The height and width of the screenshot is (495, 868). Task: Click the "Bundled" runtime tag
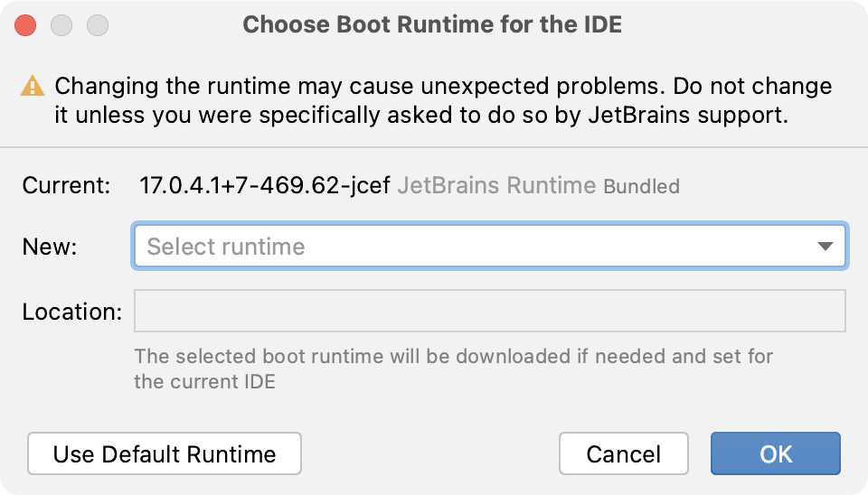pos(641,188)
